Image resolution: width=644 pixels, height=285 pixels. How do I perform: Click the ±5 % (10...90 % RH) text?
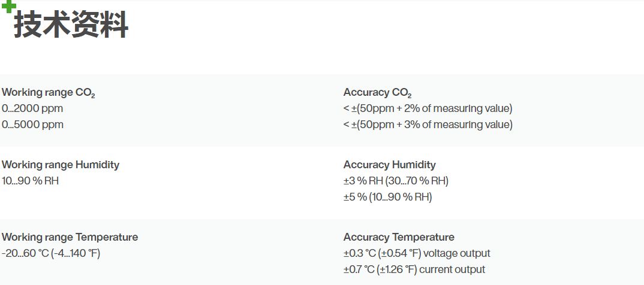pyautogui.click(x=388, y=197)
